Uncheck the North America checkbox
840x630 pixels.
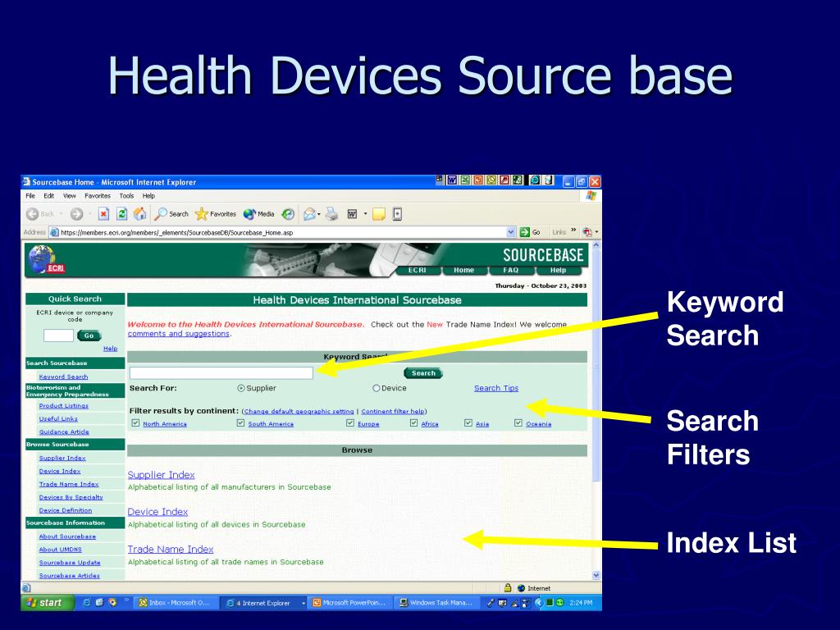click(135, 423)
